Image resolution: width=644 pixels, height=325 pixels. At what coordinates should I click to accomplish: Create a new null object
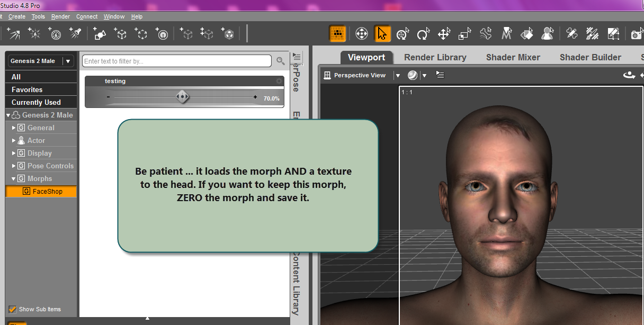click(x=120, y=34)
